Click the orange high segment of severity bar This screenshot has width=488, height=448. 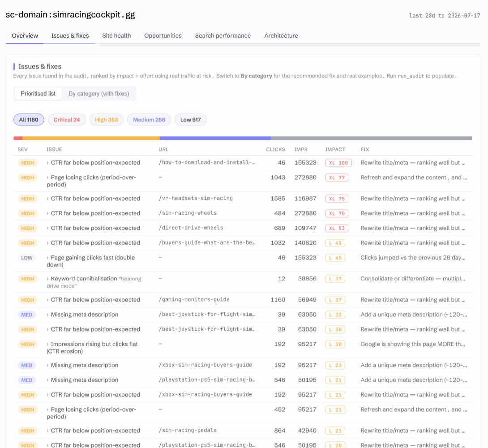coord(91,138)
